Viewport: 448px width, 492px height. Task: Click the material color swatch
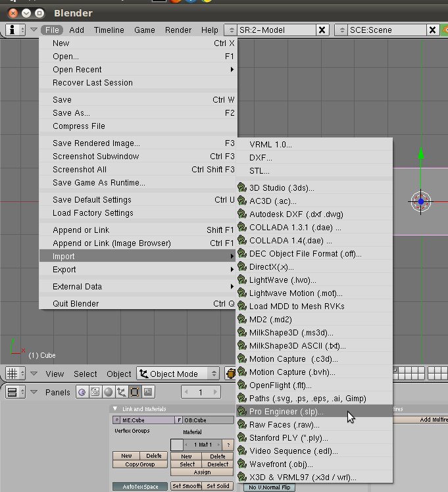pyautogui.click(x=176, y=445)
